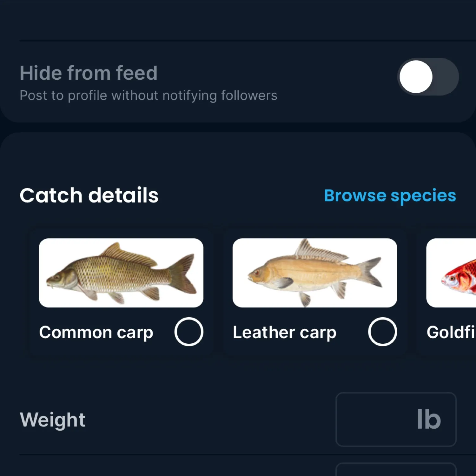The height and width of the screenshot is (476, 476).
Task: Change the lb weight unit
Action: (428, 420)
